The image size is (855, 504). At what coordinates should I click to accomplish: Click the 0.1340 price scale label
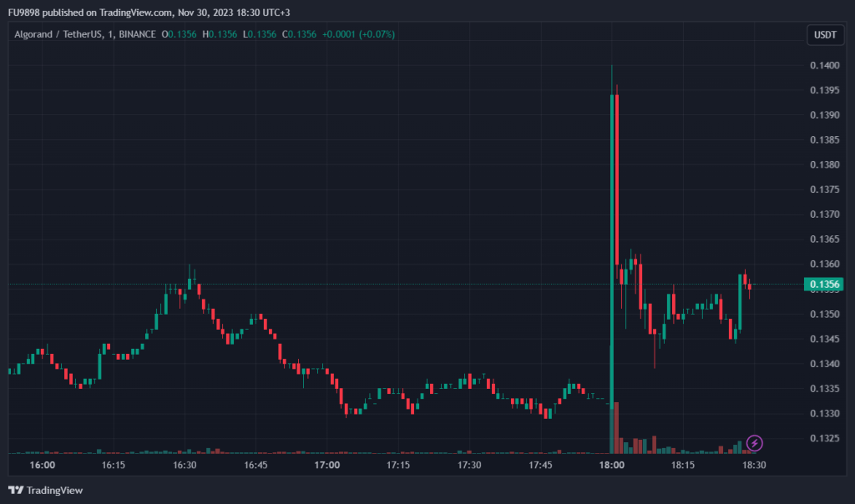(x=823, y=364)
